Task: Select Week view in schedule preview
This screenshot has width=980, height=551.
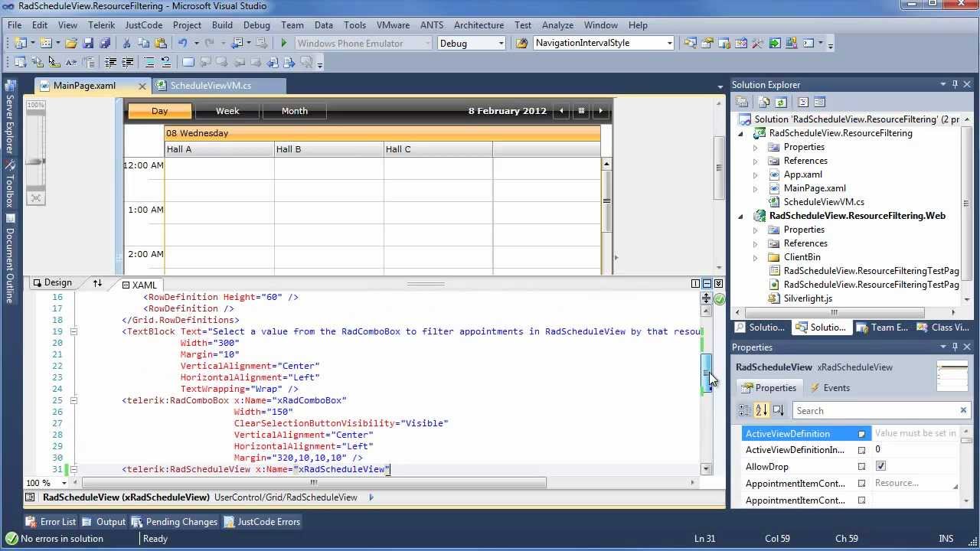Action: click(227, 111)
